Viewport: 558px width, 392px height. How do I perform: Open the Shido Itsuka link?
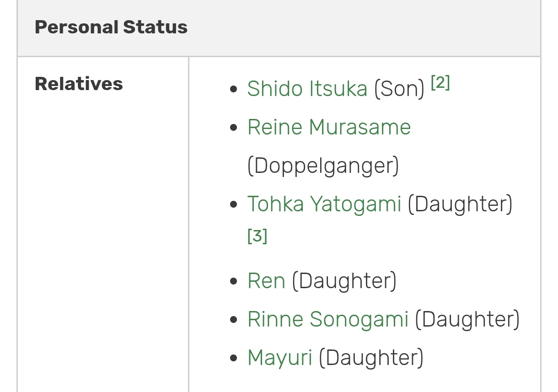coord(307,89)
